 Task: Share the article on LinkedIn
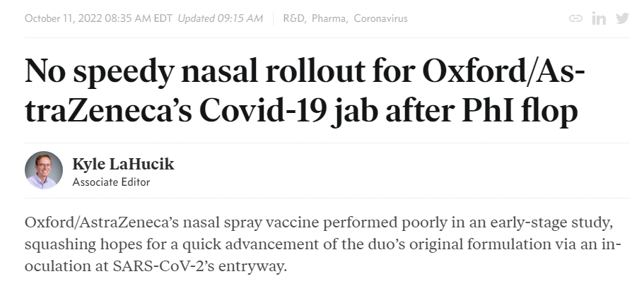pos(599,18)
